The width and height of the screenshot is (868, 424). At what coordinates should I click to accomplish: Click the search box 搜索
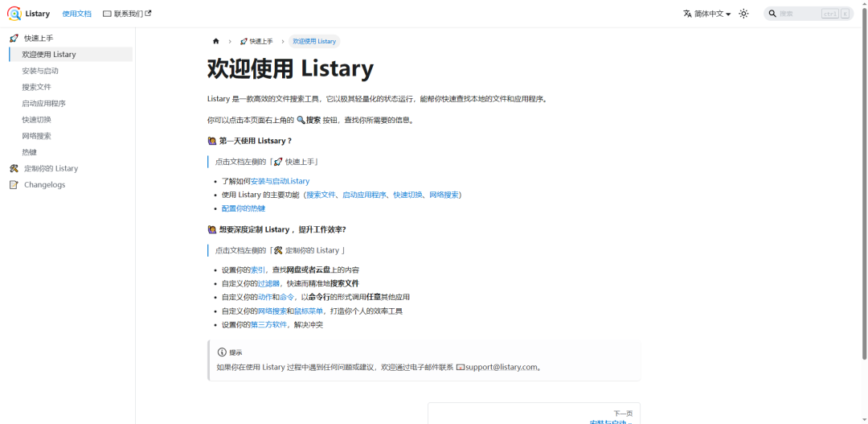click(x=809, y=14)
